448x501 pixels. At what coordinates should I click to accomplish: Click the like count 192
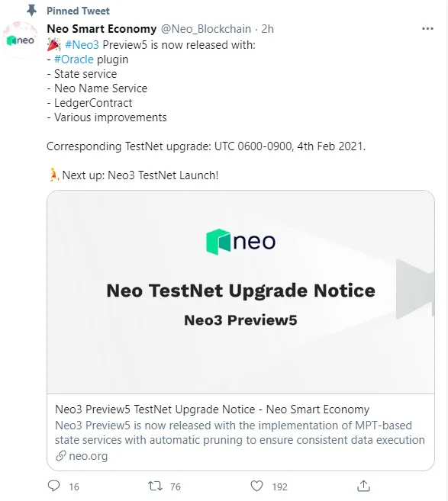click(x=280, y=487)
